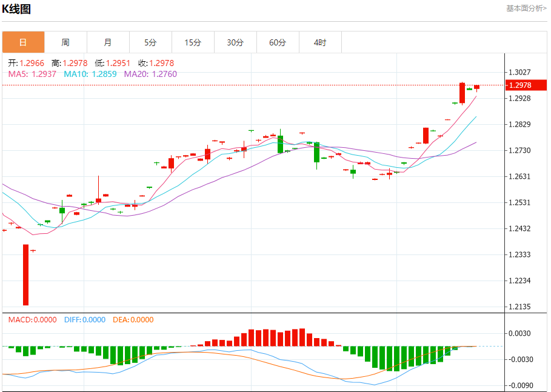Image resolution: width=551 pixels, height=392 pixels.
Task: Click the MA5: 1.2937 legend value
Action: pyautogui.click(x=32, y=74)
